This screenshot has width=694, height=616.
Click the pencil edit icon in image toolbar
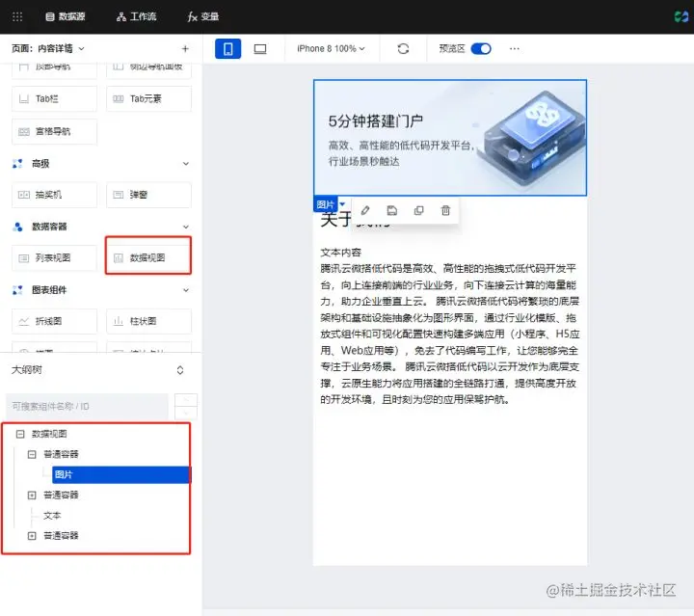click(x=365, y=211)
